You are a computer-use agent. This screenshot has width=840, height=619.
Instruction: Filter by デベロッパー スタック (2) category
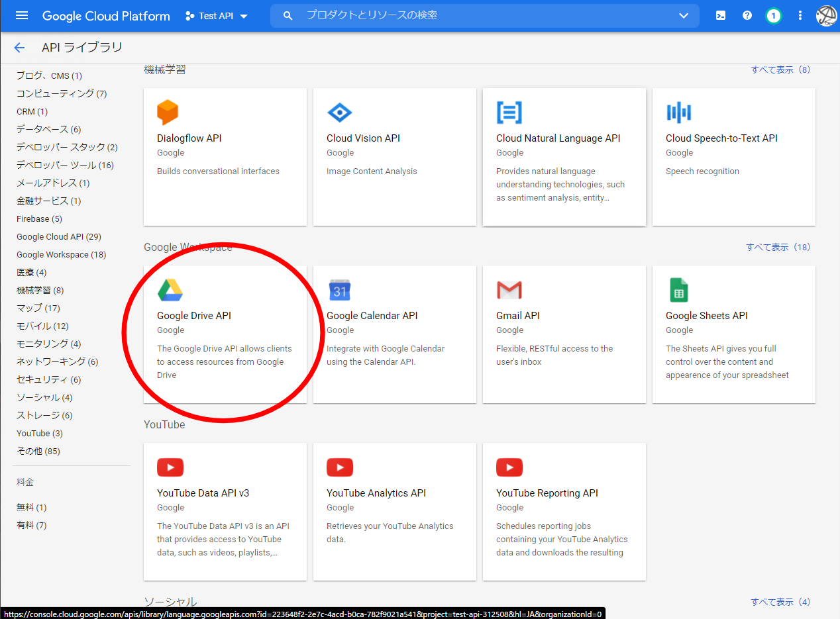67,147
